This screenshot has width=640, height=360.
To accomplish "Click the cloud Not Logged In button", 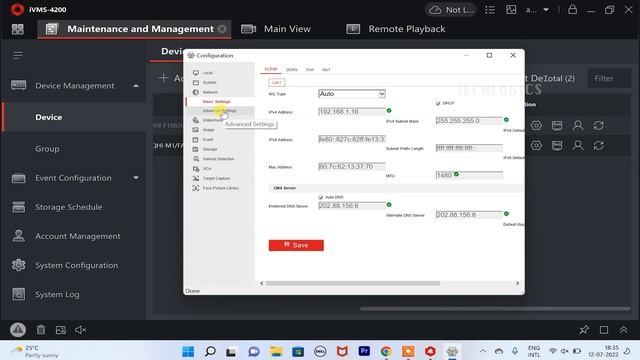I will point(451,10).
